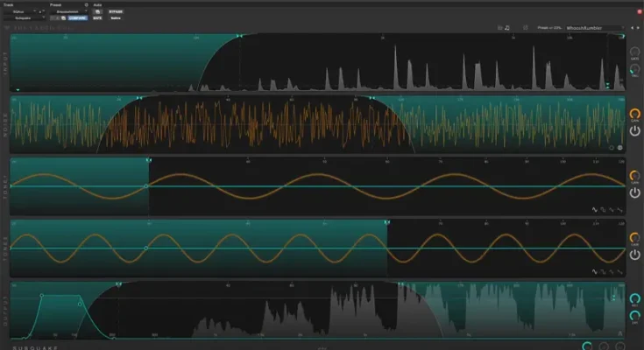This screenshot has height=350, width=644.
Task: Toggle first tone oscillator power button
Action: [x=635, y=193]
